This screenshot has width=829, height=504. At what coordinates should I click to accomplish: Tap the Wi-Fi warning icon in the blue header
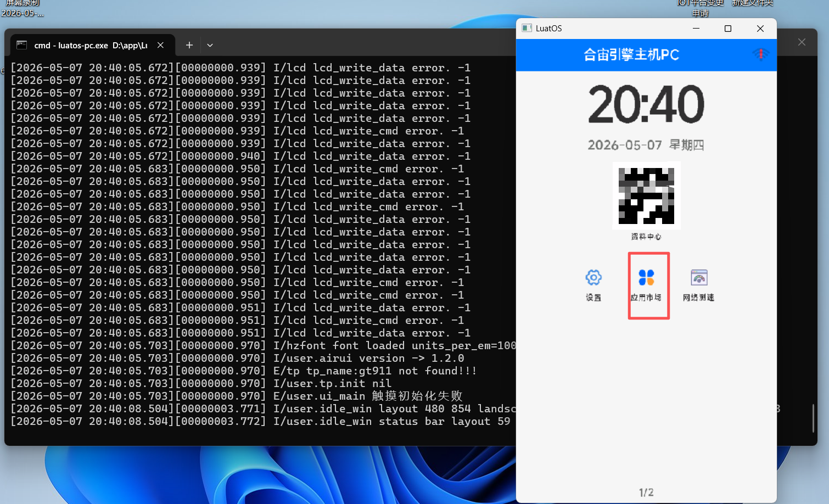pyautogui.click(x=761, y=54)
